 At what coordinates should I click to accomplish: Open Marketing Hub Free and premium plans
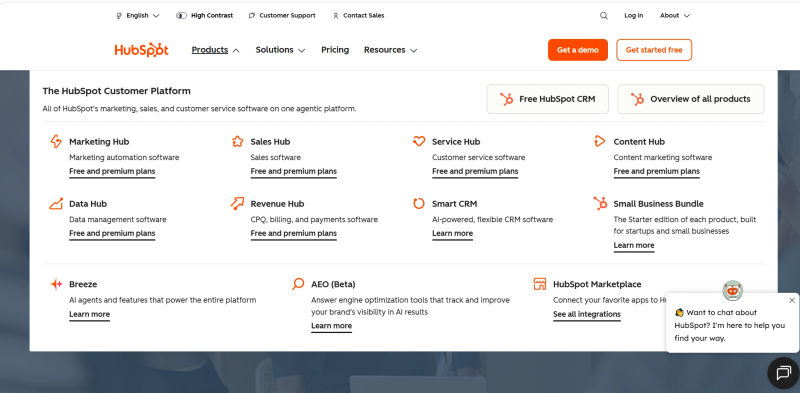(112, 171)
